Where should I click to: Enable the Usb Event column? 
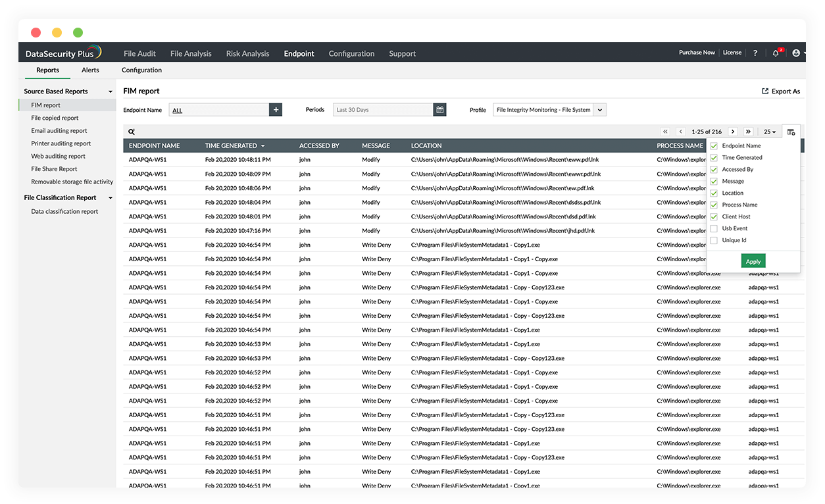pyautogui.click(x=714, y=228)
